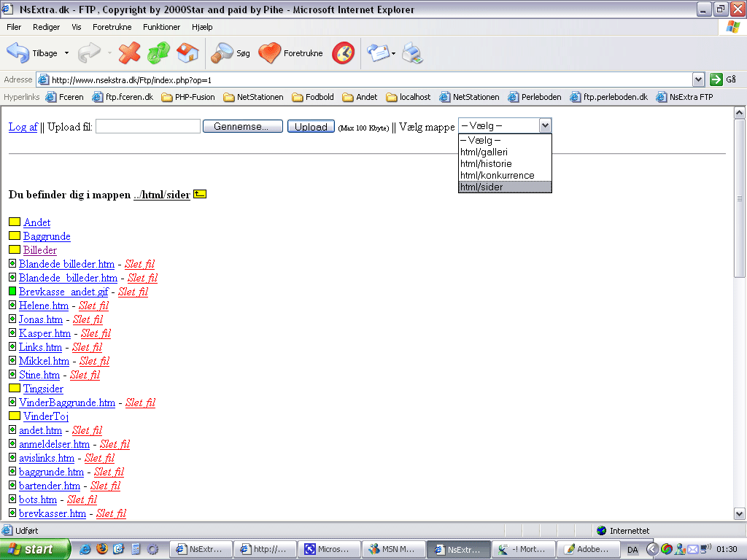Click Slet fil next to Helene.htm
This screenshot has height=560, width=747.
(93, 306)
